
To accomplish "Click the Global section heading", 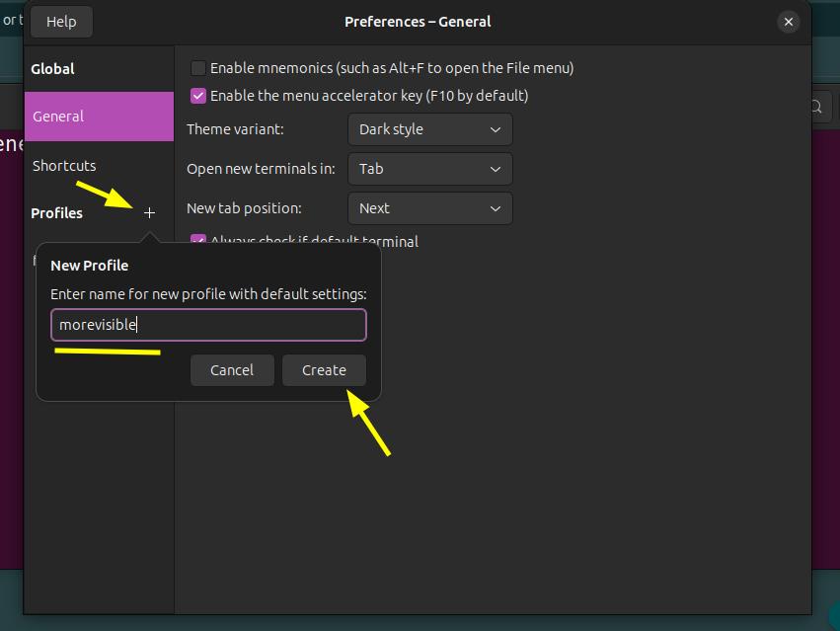I will click(52, 69).
